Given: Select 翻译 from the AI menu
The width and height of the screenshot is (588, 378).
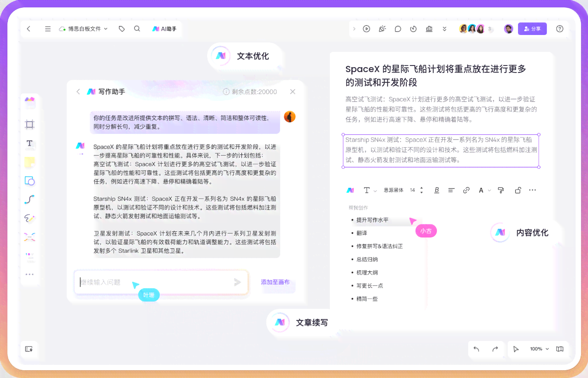Looking at the screenshot, I should [x=362, y=233].
